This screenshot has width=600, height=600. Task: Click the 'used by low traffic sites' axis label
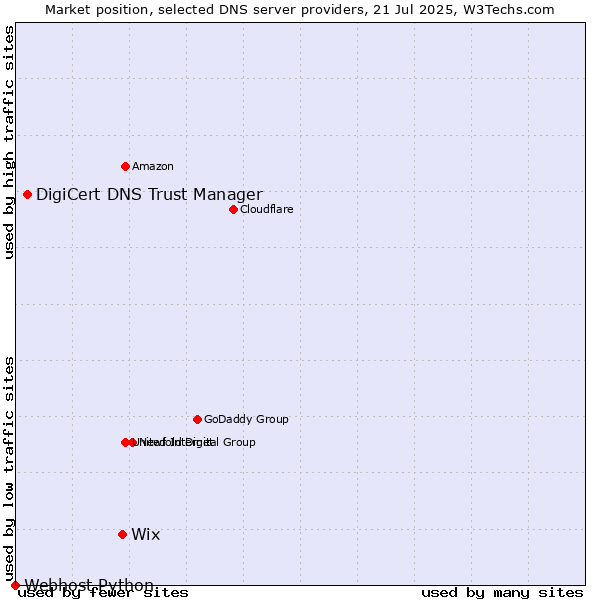[8, 470]
